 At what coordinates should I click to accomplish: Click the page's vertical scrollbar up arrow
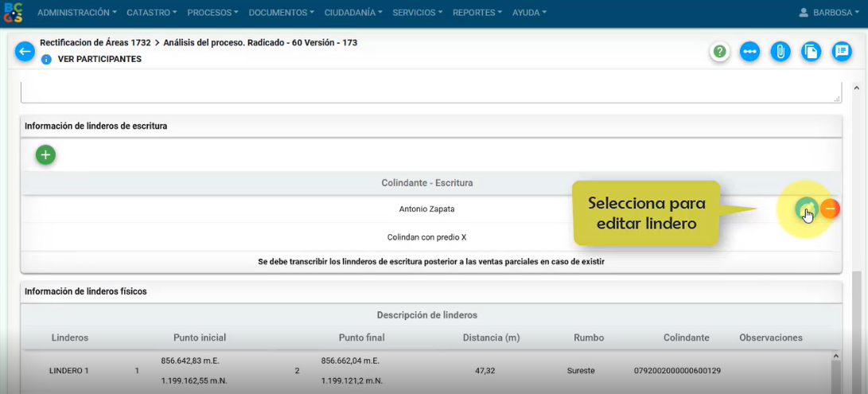pyautogui.click(x=856, y=88)
